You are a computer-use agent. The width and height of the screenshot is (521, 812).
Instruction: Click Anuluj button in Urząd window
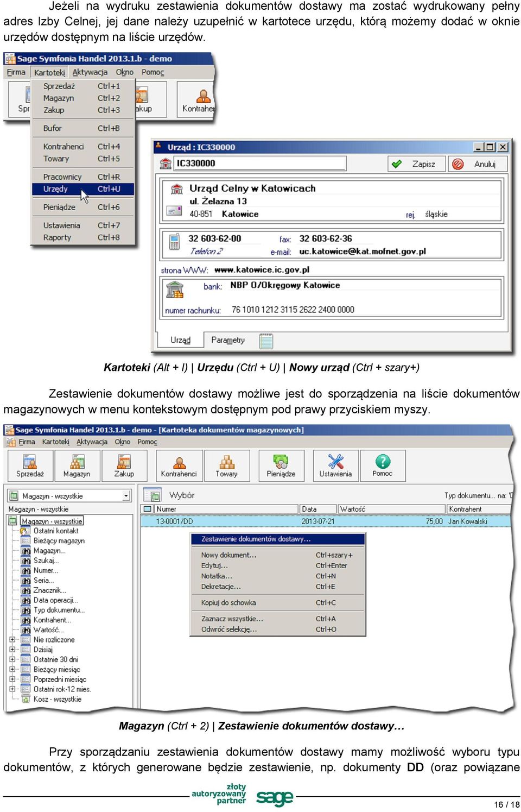tap(478, 164)
